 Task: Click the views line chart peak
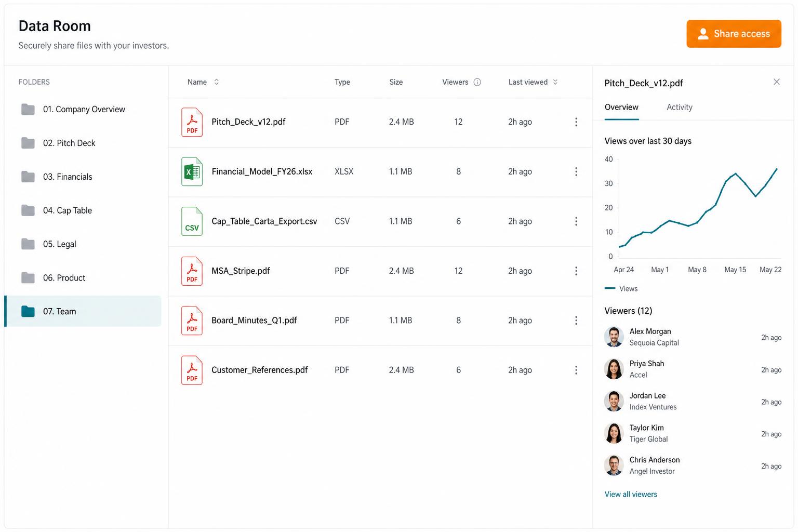click(x=777, y=169)
